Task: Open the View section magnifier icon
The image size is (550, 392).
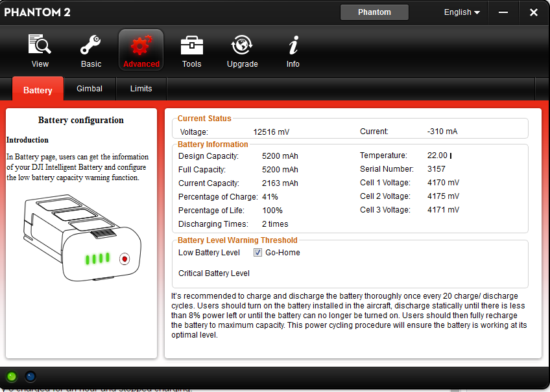Action: pos(40,45)
